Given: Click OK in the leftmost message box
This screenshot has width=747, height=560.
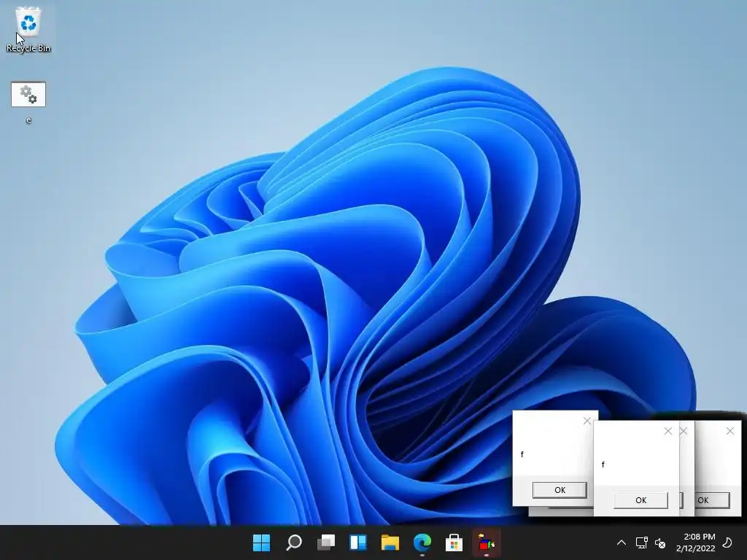Looking at the screenshot, I should click(x=560, y=490).
